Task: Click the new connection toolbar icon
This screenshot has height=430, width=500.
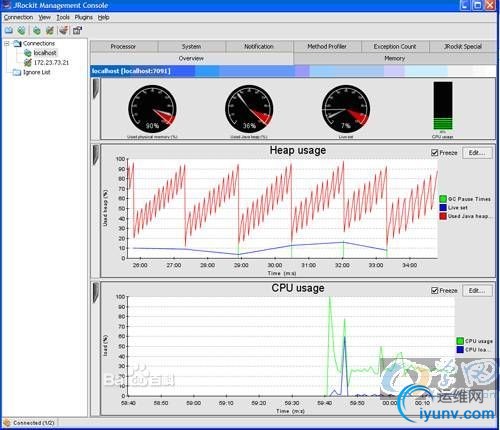Action: click(x=21, y=31)
